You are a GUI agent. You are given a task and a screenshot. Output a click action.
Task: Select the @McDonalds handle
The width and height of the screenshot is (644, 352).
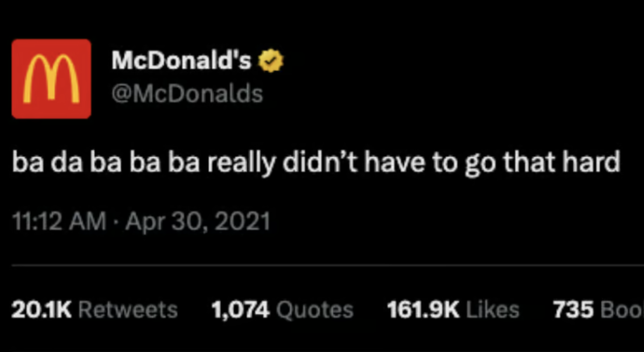coord(187,92)
